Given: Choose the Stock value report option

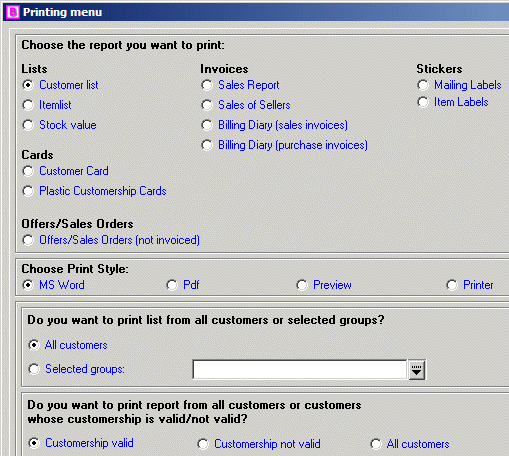Looking at the screenshot, I should (28, 125).
